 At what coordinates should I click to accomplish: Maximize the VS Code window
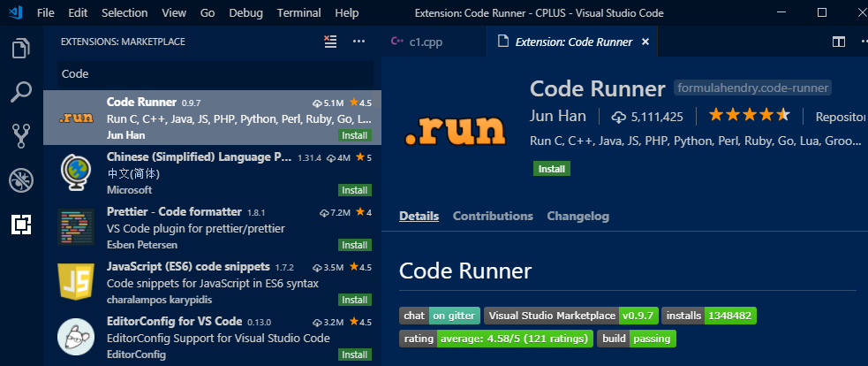click(822, 12)
